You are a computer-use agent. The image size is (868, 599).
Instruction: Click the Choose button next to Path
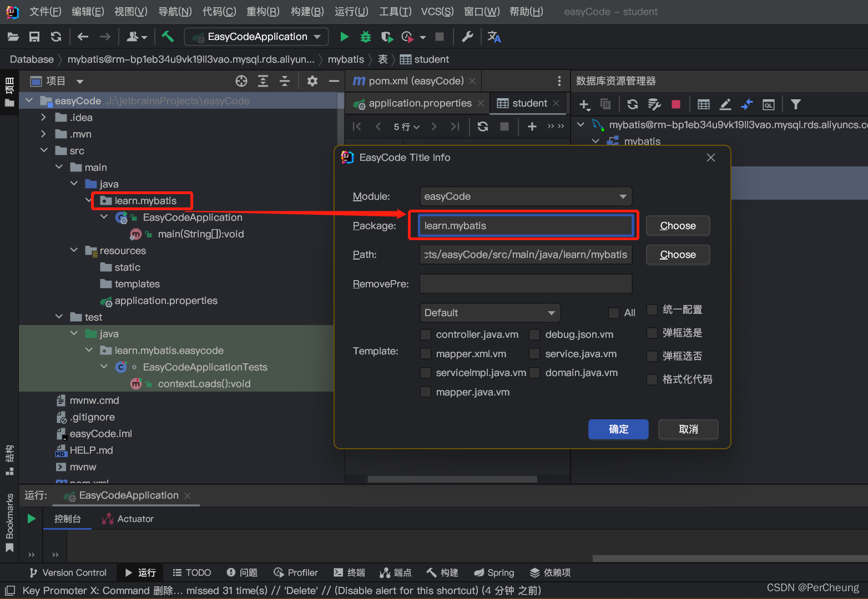click(x=678, y=255)
